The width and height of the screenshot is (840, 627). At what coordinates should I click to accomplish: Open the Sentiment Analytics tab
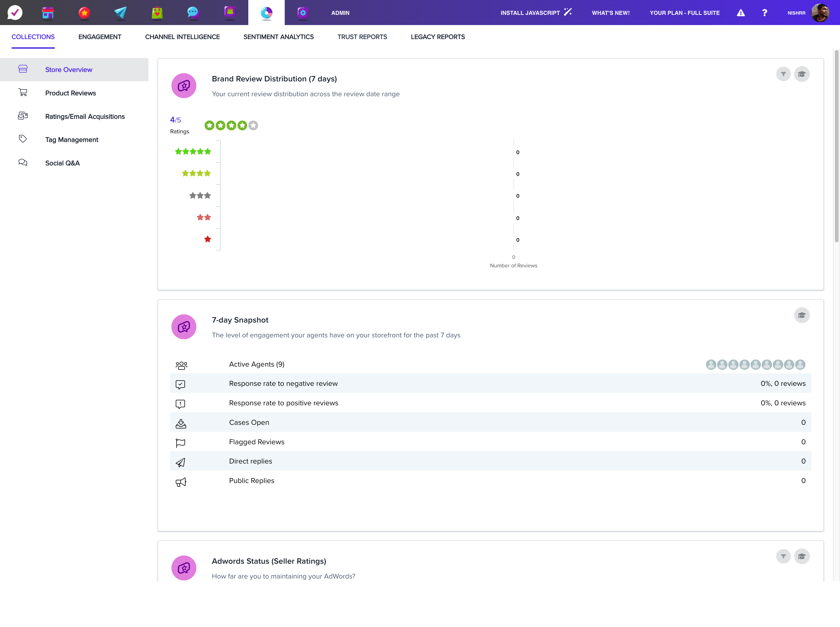[278, 37]
